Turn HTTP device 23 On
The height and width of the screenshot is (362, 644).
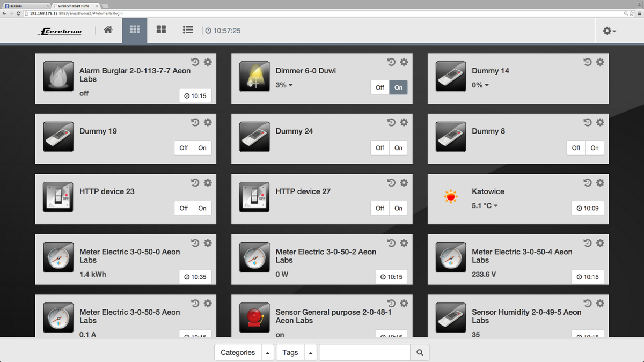point(202,208)
